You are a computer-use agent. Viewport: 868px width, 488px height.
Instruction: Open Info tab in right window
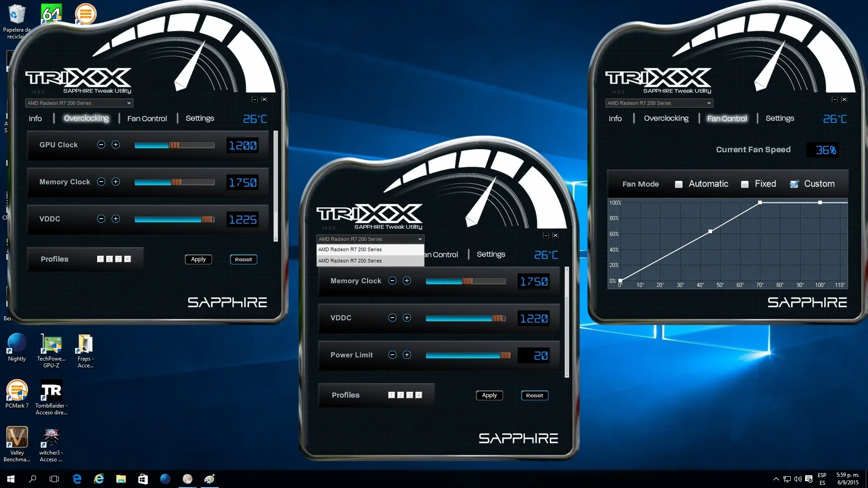[615, 118]
